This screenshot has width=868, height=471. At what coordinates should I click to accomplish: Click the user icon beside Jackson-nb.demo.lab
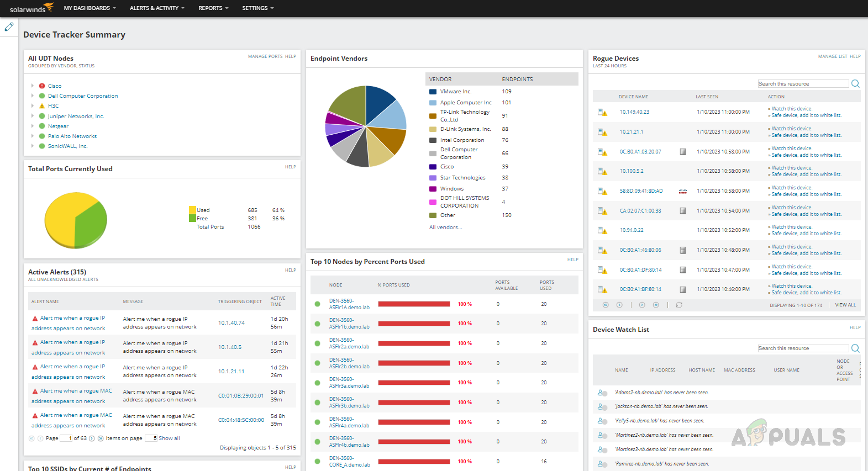[x=603, y=406]
